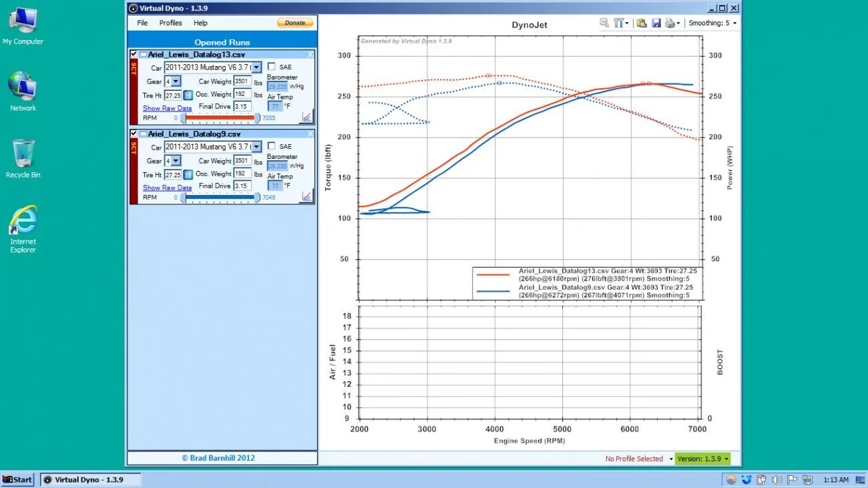868x488 pixels.
Task: Click the blue RPM range slider for Datalog9
Action: click(220, 198)
